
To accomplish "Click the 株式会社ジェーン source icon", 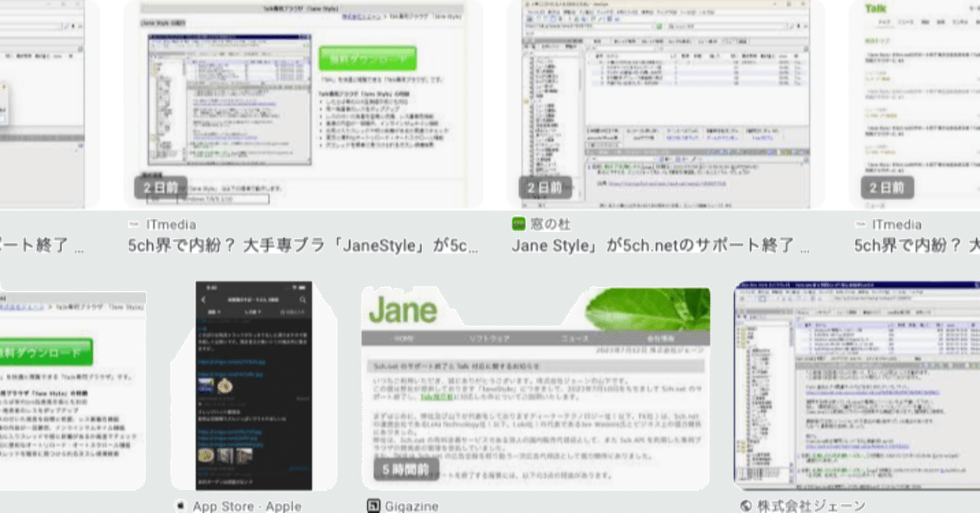I will click(747, 505).
